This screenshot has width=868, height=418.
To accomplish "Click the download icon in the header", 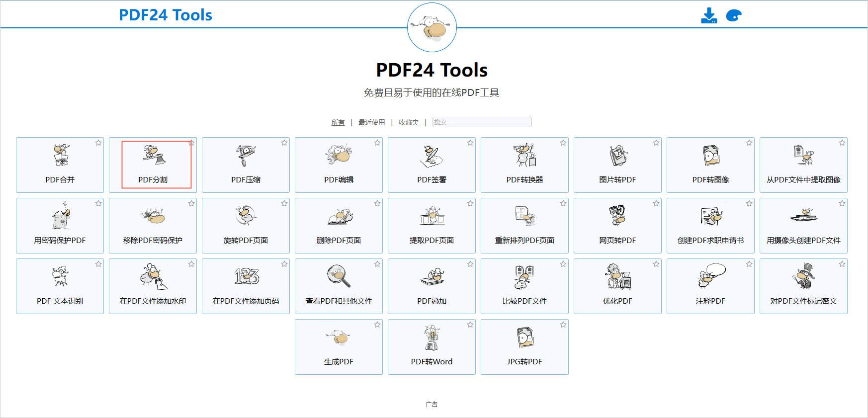I will [x=709, y=15].
